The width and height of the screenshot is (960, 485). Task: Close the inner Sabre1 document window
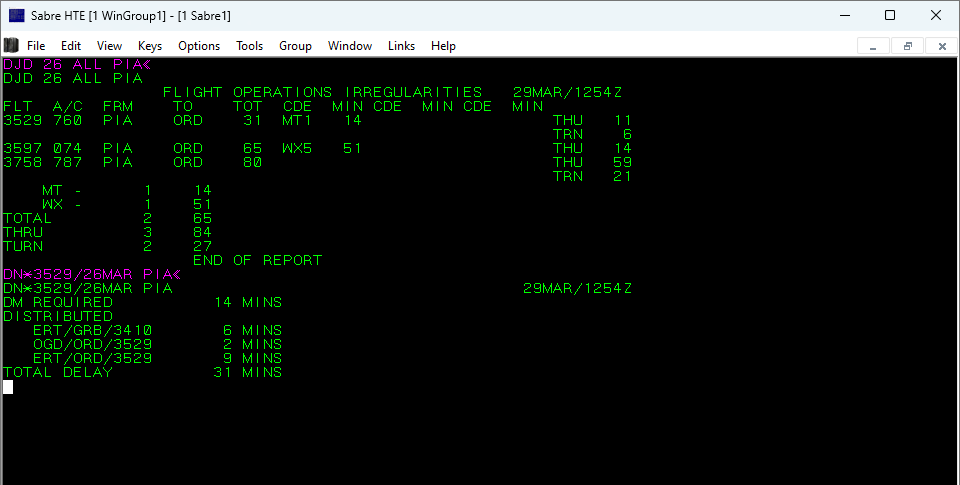pyautogui.click(x=941, y=46)
